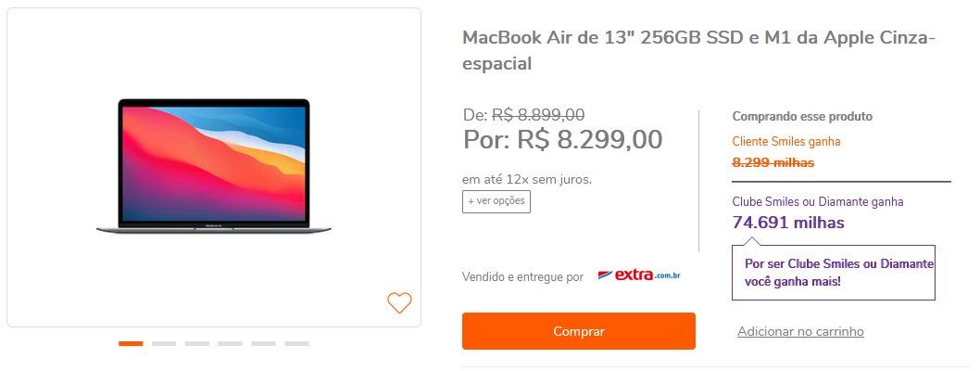Click 'Clube Smiles ou Diamante ganha' label

pyautogui.click(x=818, y=201)
